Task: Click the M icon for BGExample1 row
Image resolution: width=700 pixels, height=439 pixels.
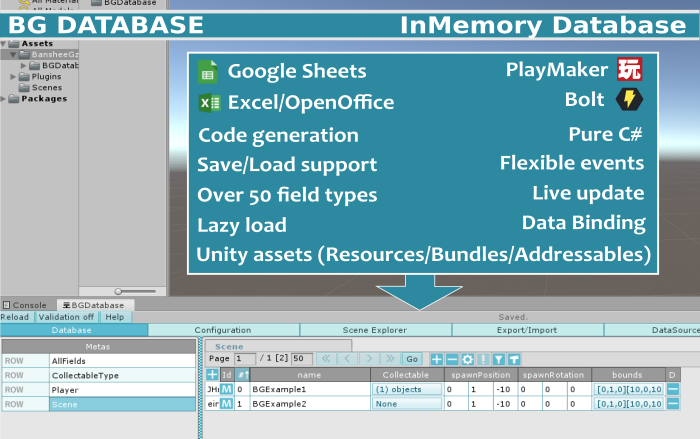Action: 226,388
